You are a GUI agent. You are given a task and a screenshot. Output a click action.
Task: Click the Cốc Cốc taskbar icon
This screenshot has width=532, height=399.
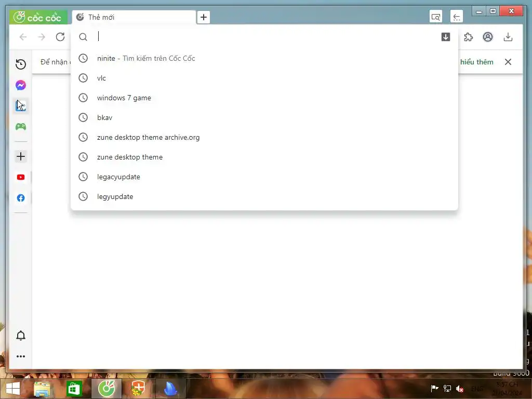[x=106, y=389]
